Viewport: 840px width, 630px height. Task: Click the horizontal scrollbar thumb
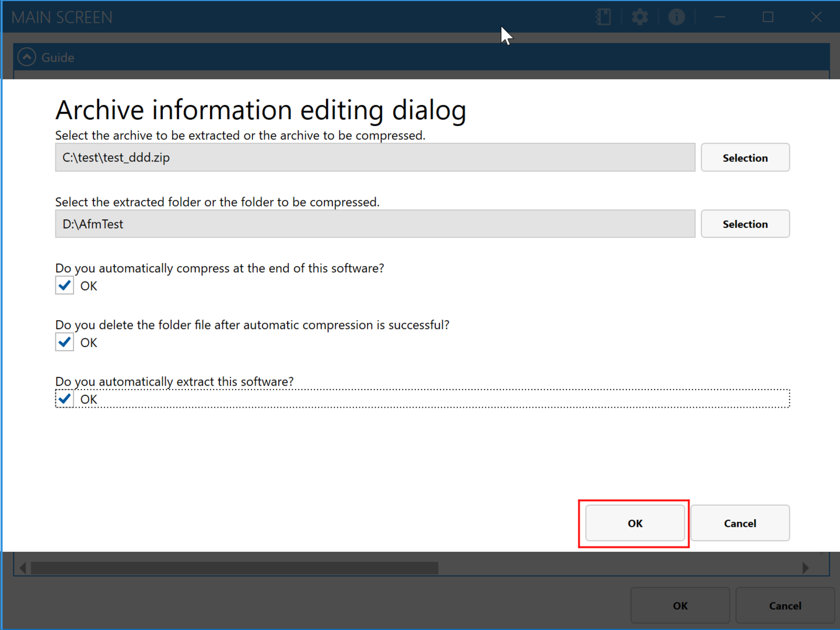233,568
